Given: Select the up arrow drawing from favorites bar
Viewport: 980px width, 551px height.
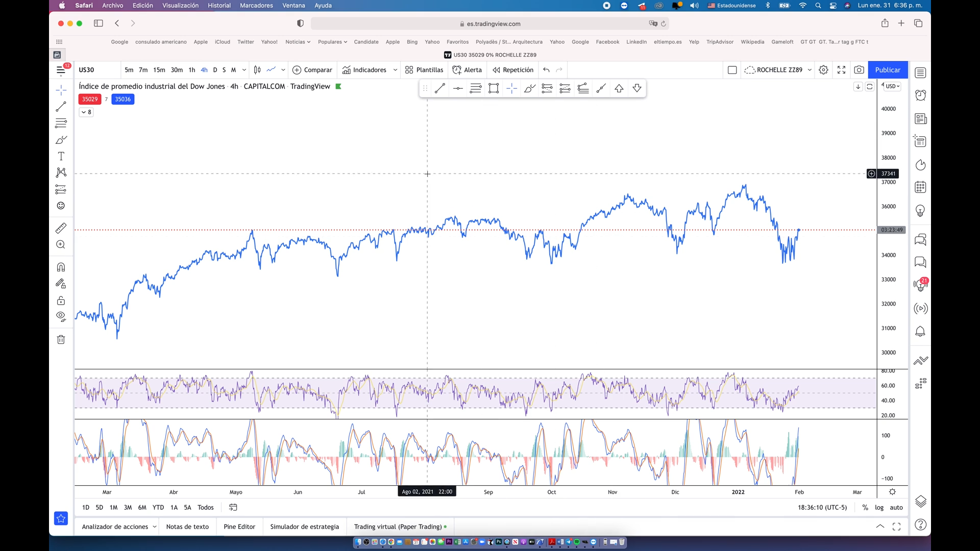Looking at the screenshot, I should 619,88.
